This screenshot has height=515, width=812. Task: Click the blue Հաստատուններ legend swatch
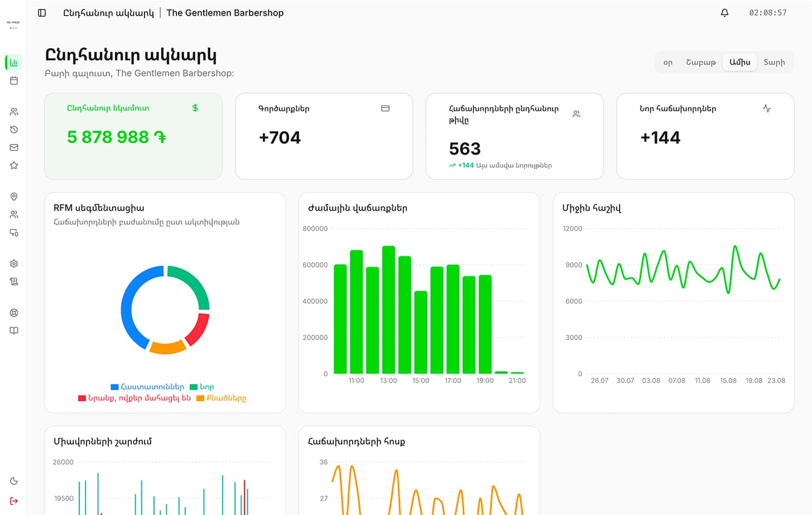[x=114, y=387]
